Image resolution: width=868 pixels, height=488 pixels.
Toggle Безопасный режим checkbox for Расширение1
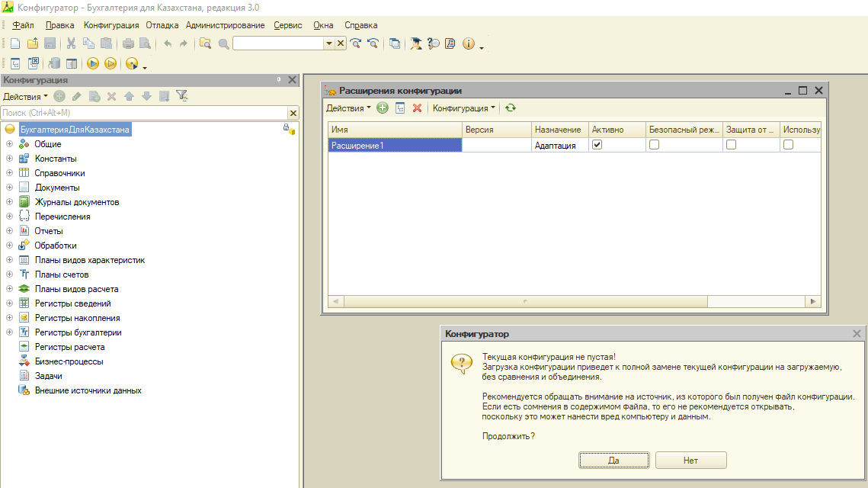[655, 145]
